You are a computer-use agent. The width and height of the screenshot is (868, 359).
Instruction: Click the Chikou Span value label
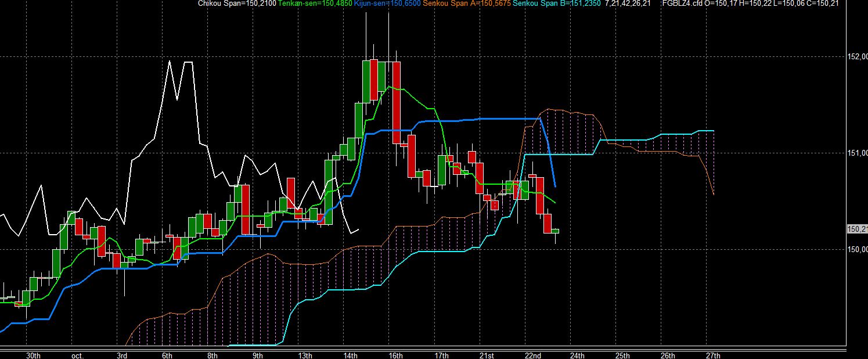[x=237, y=4]
